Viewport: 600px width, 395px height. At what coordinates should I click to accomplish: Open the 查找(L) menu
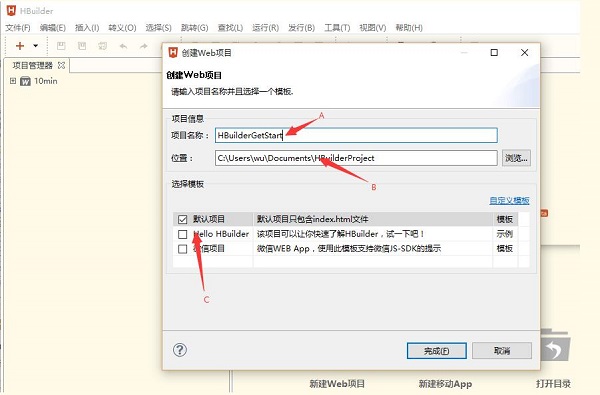[x=230, y=28]
